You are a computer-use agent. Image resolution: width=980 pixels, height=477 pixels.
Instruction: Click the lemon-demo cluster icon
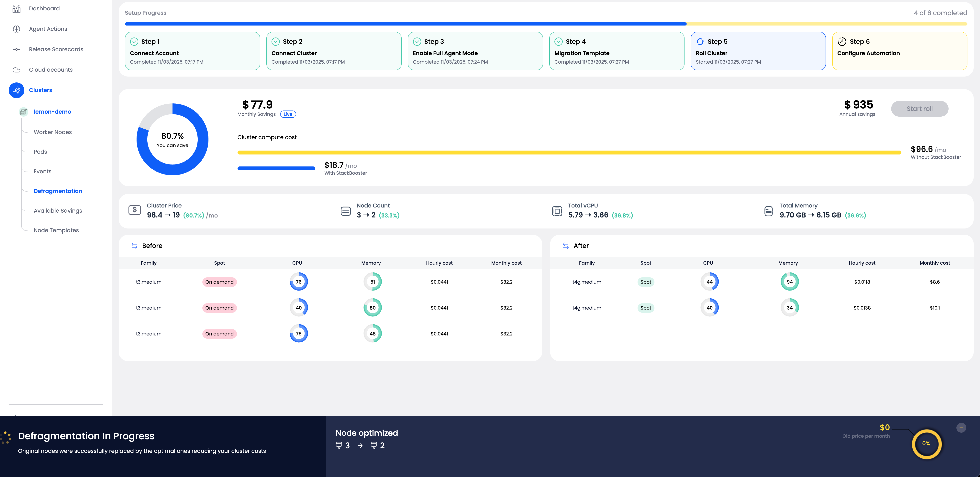click(x=24, y=112)
